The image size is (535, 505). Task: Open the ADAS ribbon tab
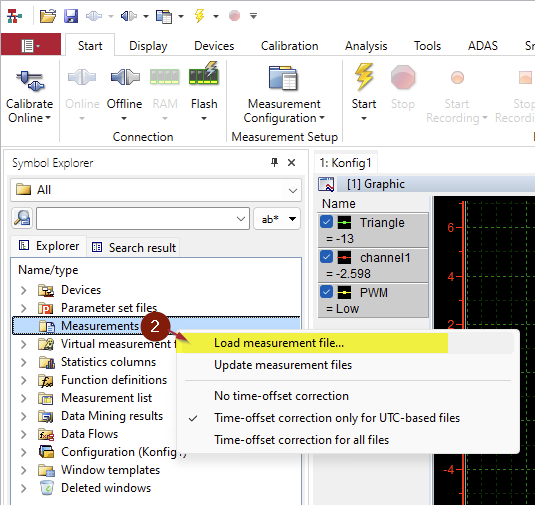(483, 46)
